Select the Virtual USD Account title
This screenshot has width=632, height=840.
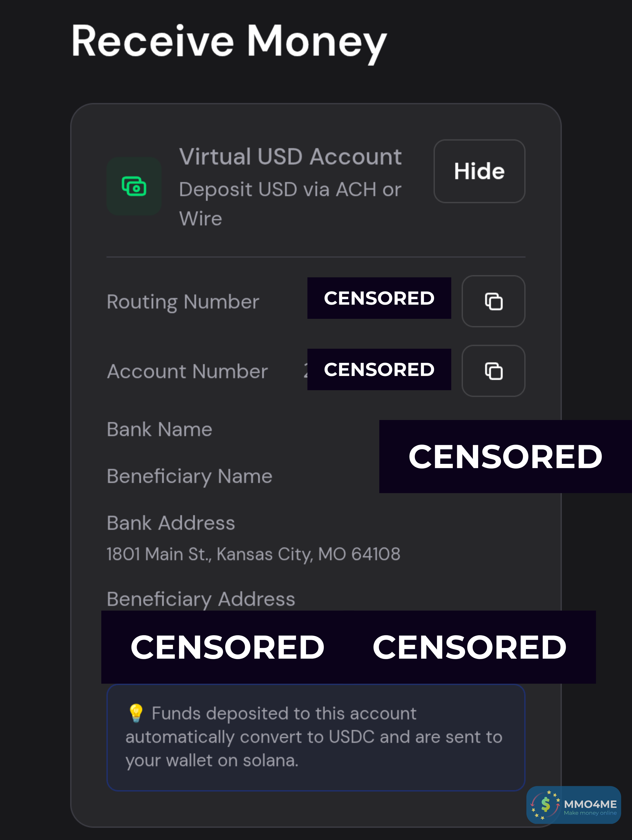point(290,156)
